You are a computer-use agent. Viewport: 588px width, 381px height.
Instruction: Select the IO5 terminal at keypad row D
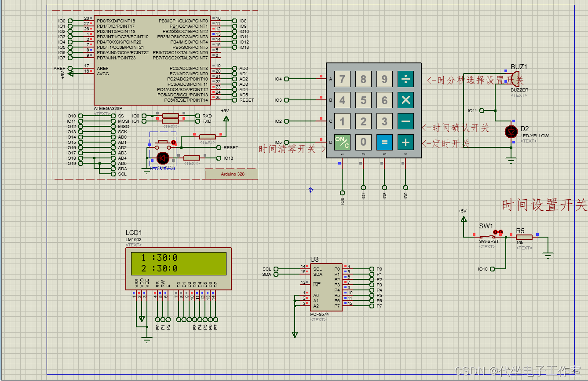(x=287, y=142)
